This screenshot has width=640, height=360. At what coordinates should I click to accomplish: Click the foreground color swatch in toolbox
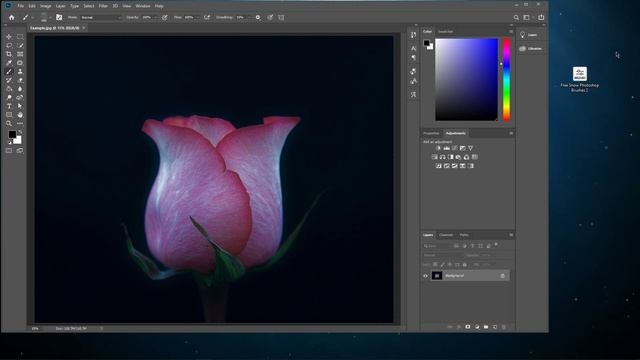pyautogui.click(x=12, y=134)
